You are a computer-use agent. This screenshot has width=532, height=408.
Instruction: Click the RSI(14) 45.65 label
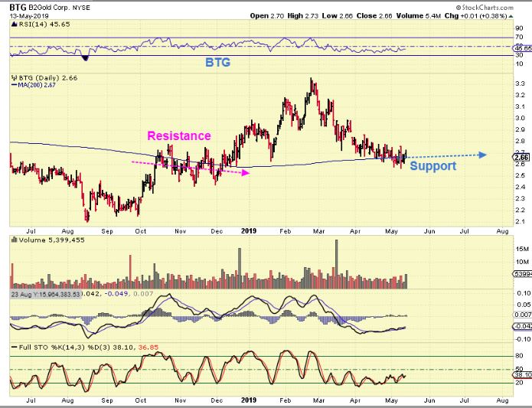point(44,24)
